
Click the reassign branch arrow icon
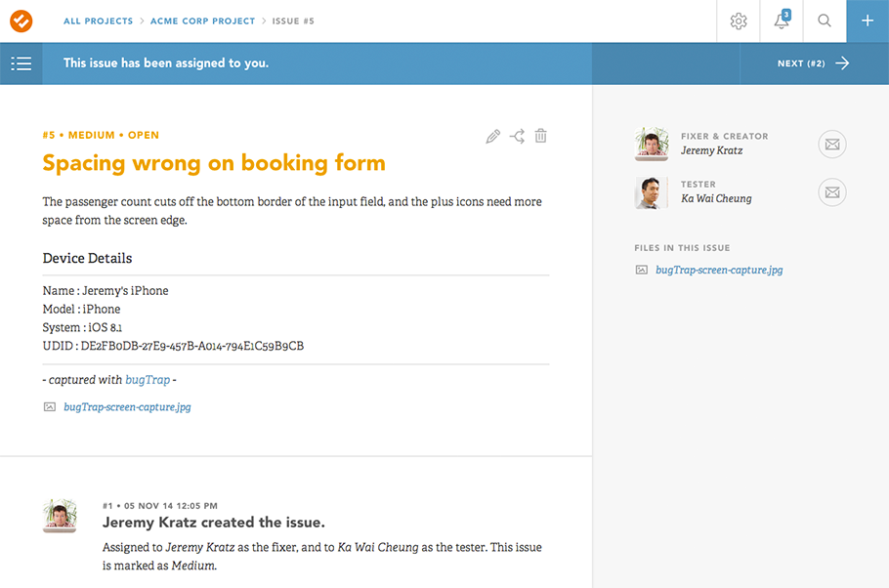517,137
